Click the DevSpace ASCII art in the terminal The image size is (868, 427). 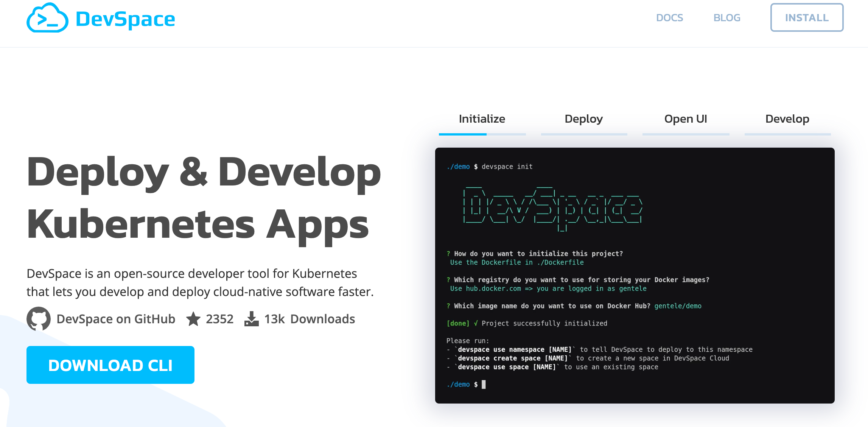point(552,206)
